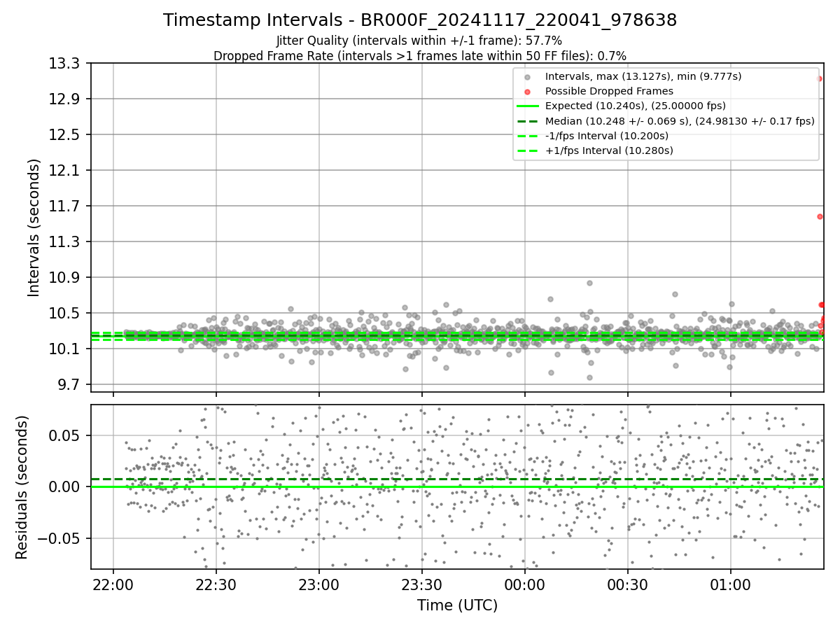This screenshot has height=630, width=840.
Task: Click the x-axis tick label 23:30
Action: [422, 584]
